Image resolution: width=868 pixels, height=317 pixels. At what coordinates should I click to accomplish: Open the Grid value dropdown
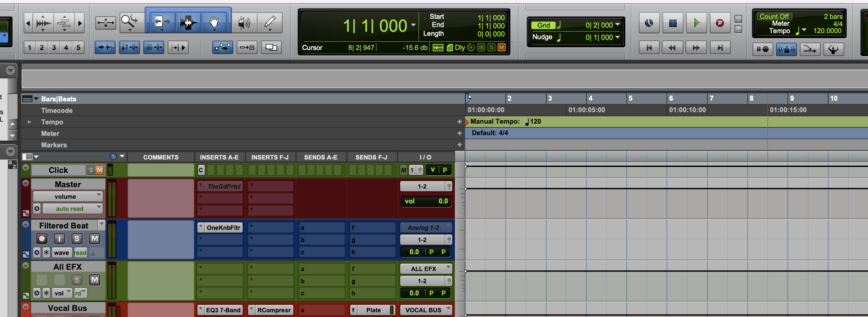point(618,25)
